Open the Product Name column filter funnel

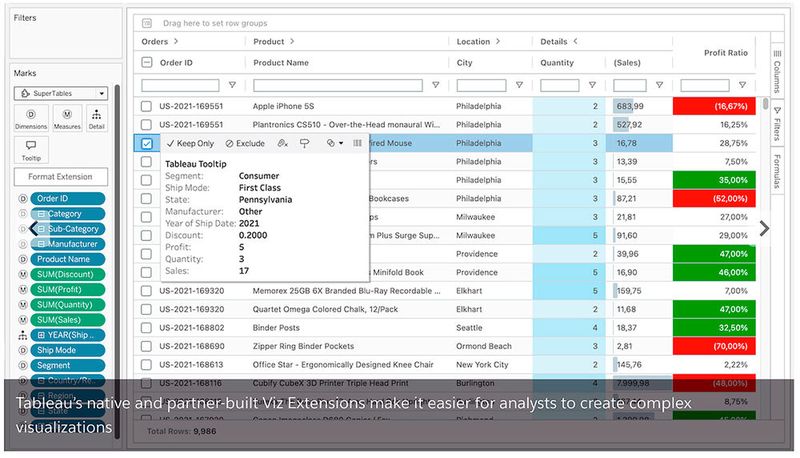click(435, 85)
